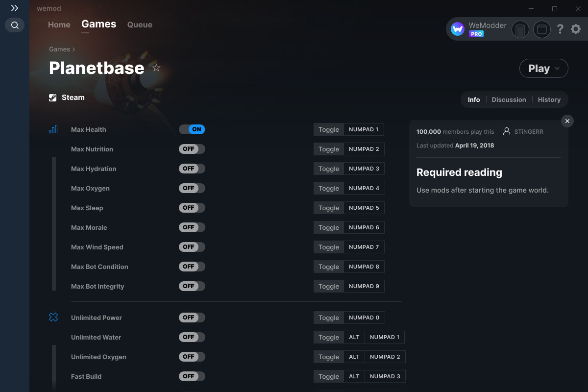
Task: Click the Steam platform icon
Action: [x=53, y=98]
